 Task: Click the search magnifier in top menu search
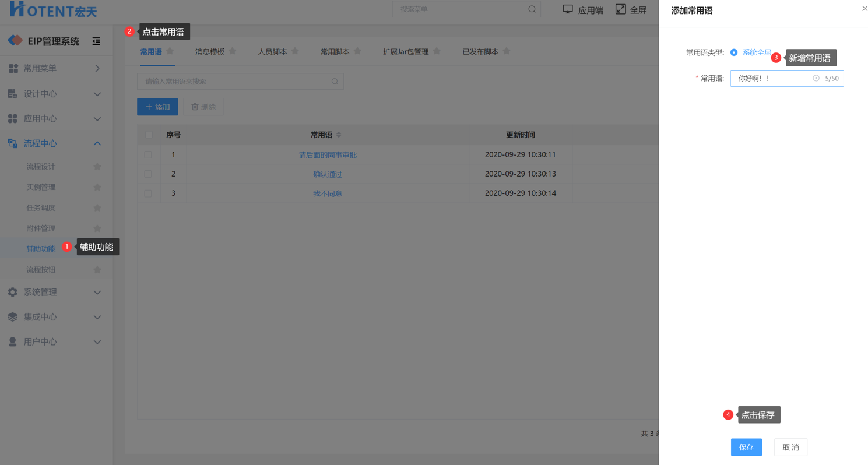[x=532, y=9]
